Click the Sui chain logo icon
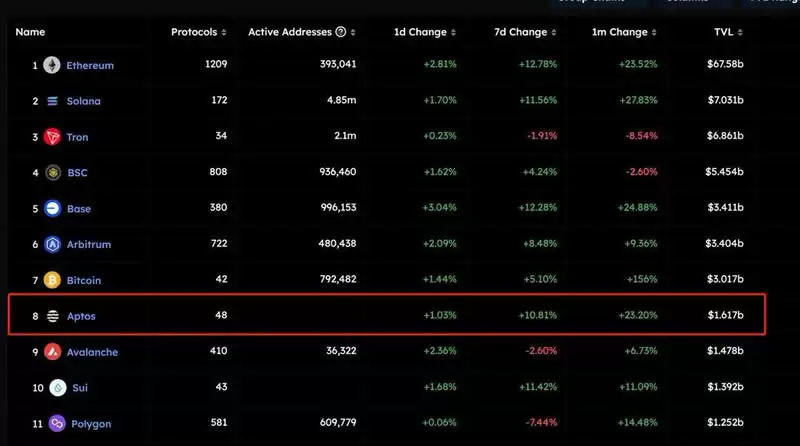The height and width of the screenshot is (446, 800). (58, 388)
